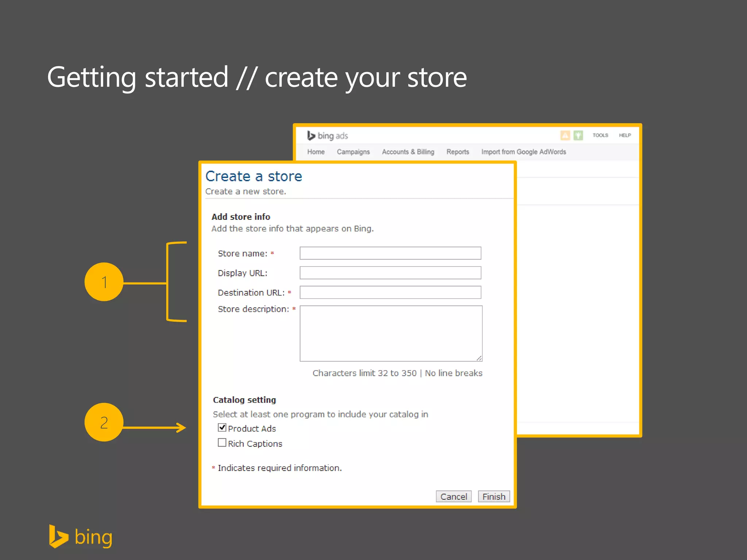747x560 pixels.
Task: Click the 'Characters limit 32 to 350' hint
Action: (364, 373)
